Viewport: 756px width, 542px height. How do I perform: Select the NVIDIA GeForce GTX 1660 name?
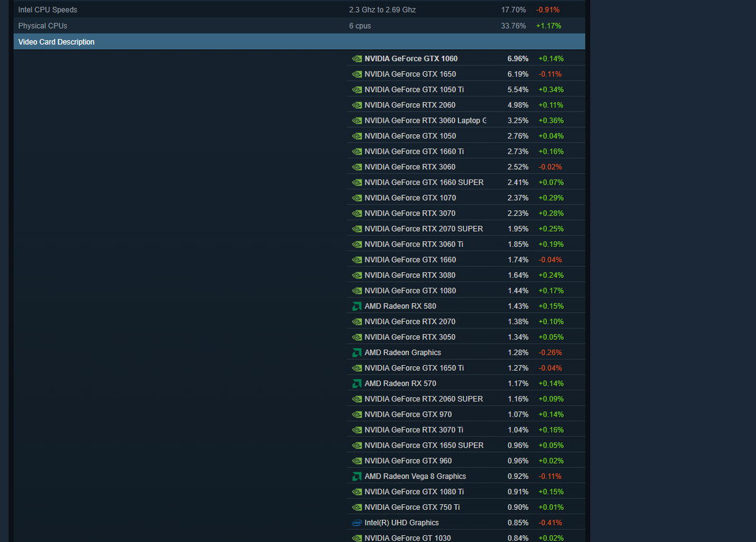click(x=410, y=260)
